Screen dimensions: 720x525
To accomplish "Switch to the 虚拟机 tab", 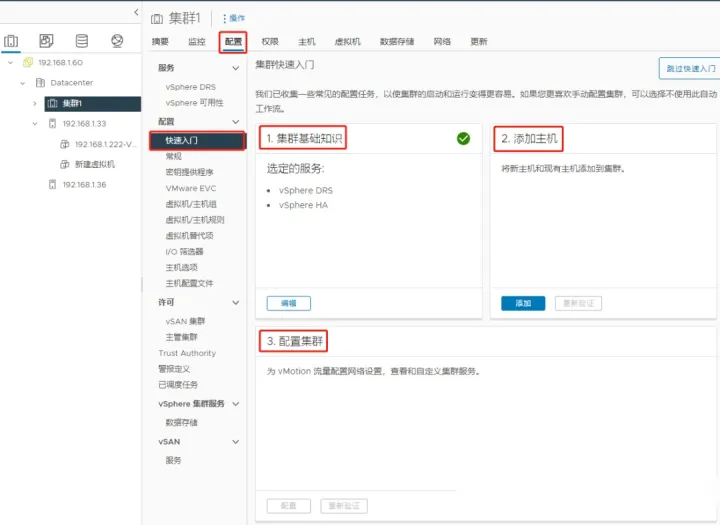I will click(x=348, y=42).
